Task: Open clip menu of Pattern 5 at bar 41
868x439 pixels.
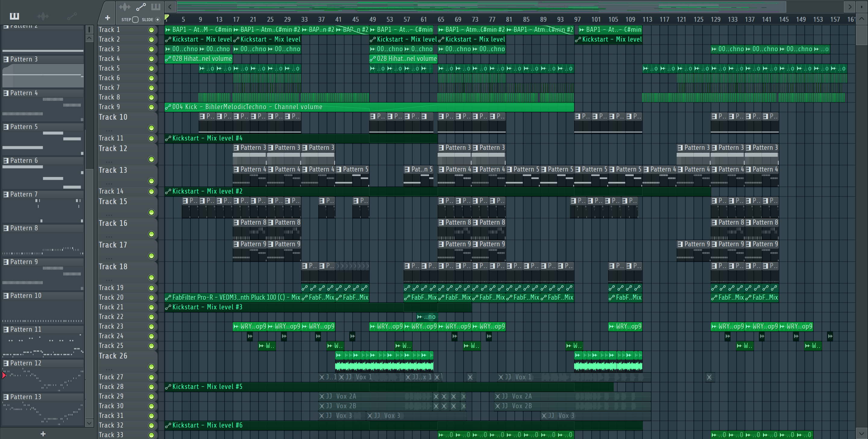Action: click(339, 169)
